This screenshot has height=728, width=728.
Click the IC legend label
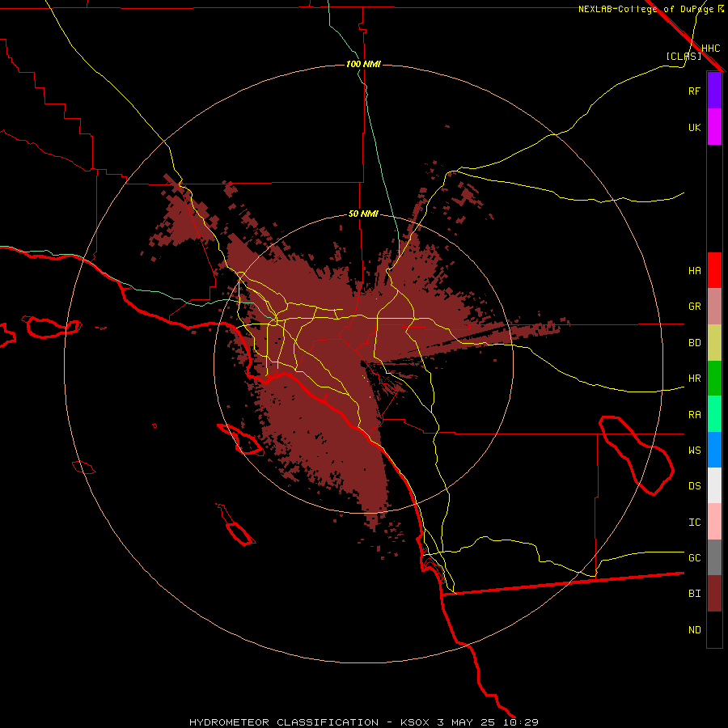pos(694,523)
